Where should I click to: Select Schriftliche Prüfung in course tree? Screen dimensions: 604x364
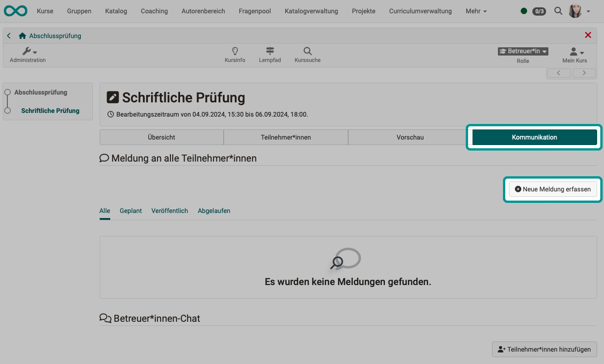50,111
